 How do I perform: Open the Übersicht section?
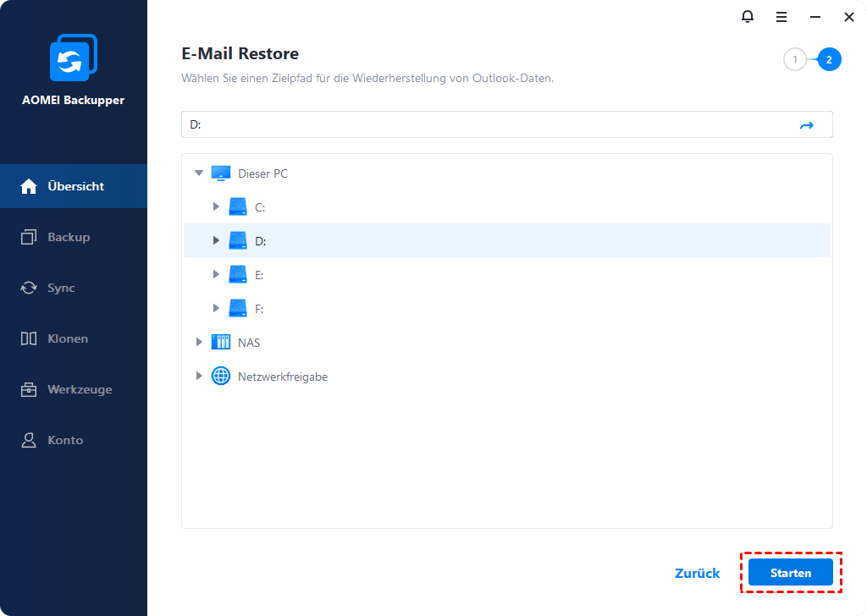74,186
